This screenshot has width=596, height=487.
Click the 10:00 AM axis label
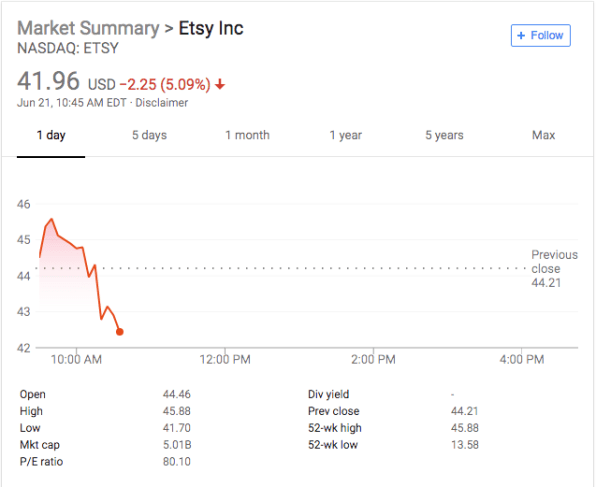pyautogui.click(x=76, y=359)
